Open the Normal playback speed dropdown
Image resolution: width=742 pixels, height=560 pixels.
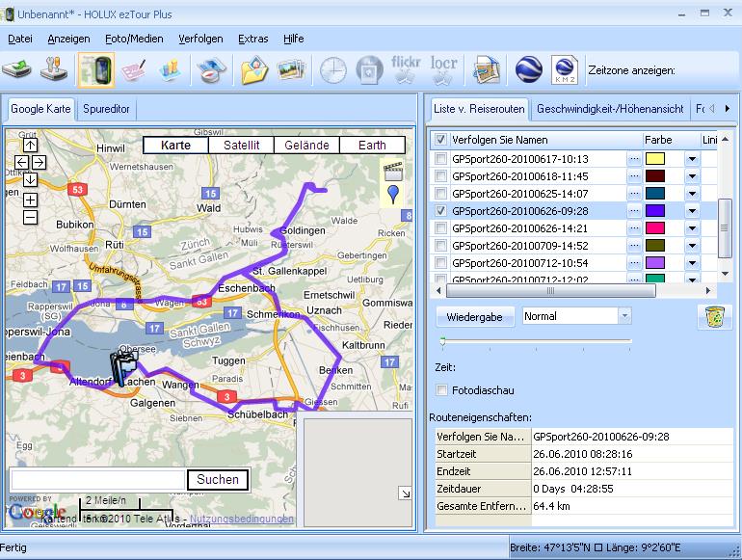[x=624, y=316]
